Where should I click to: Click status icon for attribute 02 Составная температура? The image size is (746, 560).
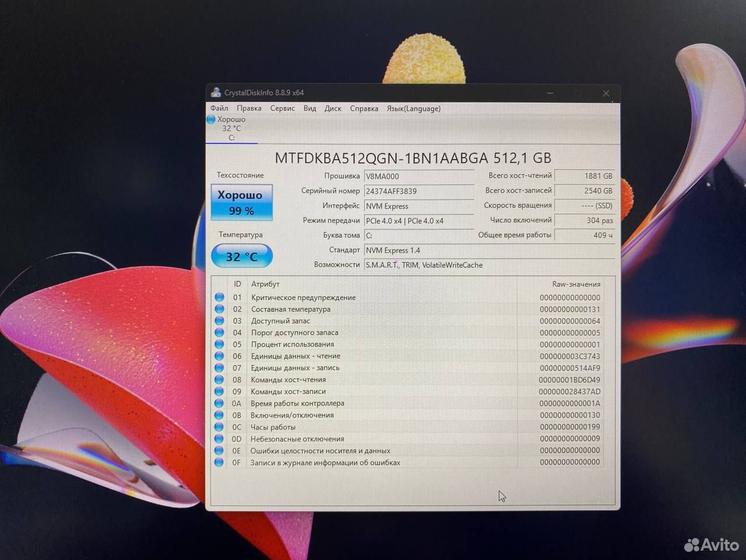[x=219, y=309]
